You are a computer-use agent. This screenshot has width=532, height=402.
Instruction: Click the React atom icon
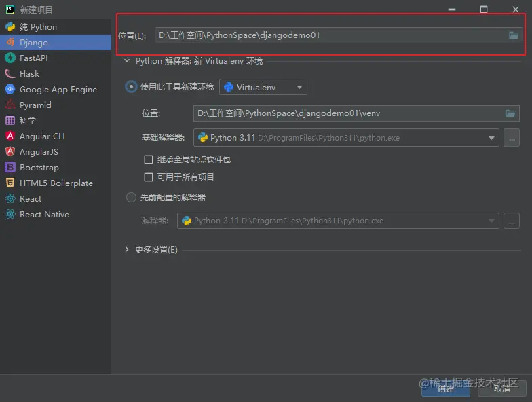tap(10, 198)
